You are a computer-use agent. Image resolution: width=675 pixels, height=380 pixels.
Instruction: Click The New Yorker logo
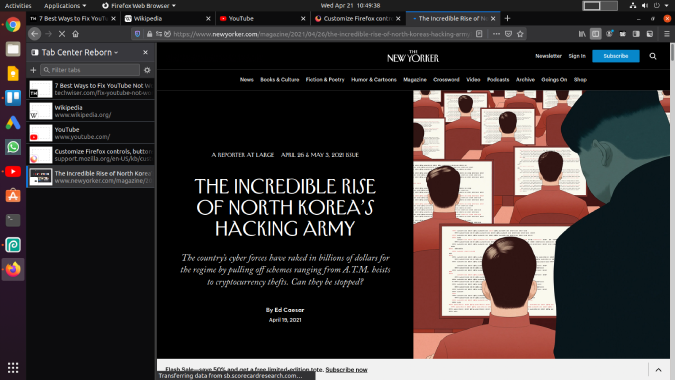click(413, 56)
